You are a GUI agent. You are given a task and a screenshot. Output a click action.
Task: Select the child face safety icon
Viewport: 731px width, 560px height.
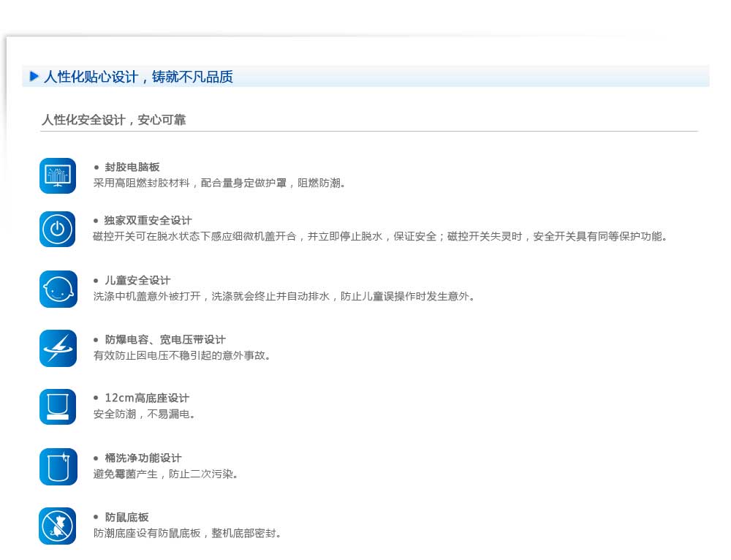[58, 289]
